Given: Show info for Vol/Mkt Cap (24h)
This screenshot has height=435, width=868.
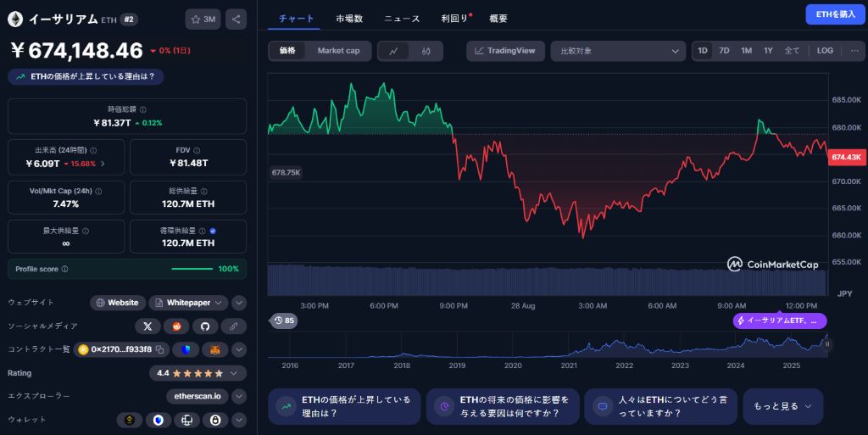Looking at the screenshot, I should coord(98,191).
